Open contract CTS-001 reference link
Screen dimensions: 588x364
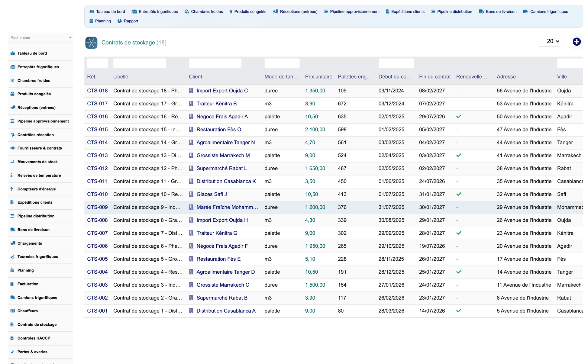point(97,311)
